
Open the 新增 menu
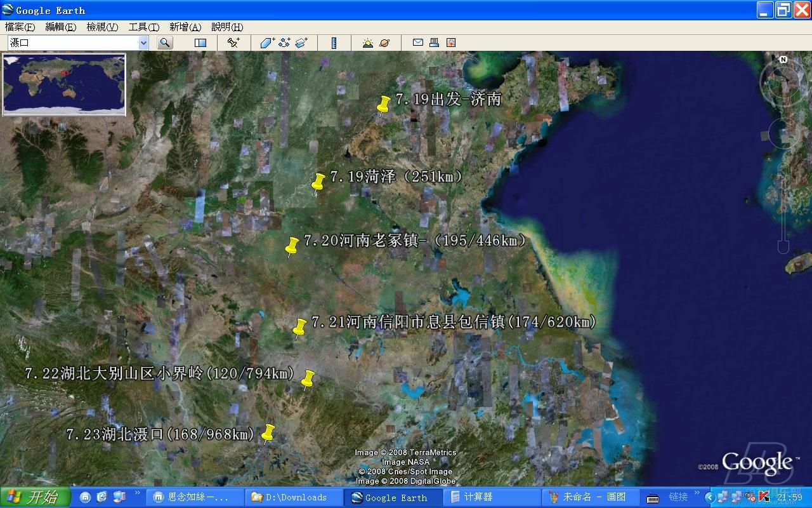185,27
